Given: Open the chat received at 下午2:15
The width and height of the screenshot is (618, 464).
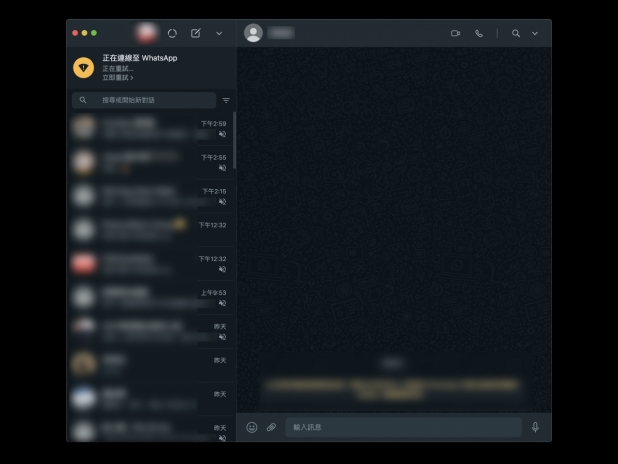Looking at the screenshot, I should point(150,195).
